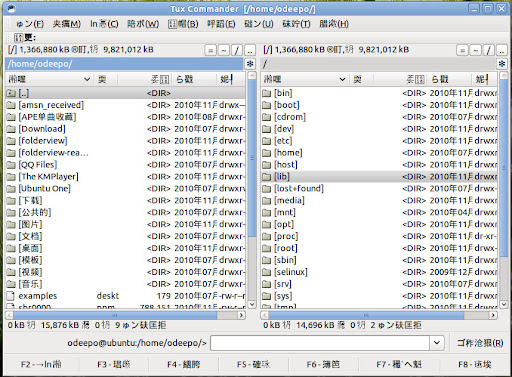Click the folder icon of Download
This screenshot has height=377, width=512.
[x=11, y=129]
